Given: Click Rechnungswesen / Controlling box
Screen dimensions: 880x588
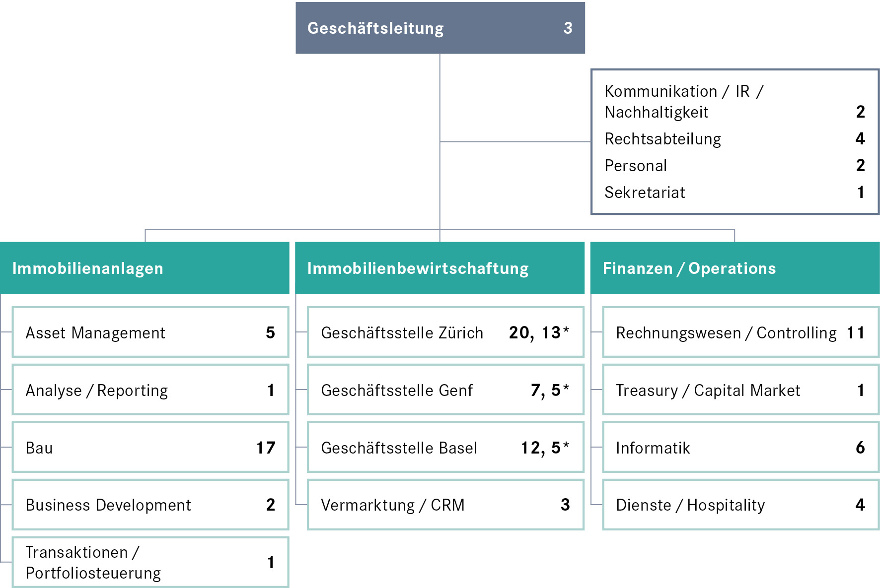Looking at the screenshot, I should (740, 332).
